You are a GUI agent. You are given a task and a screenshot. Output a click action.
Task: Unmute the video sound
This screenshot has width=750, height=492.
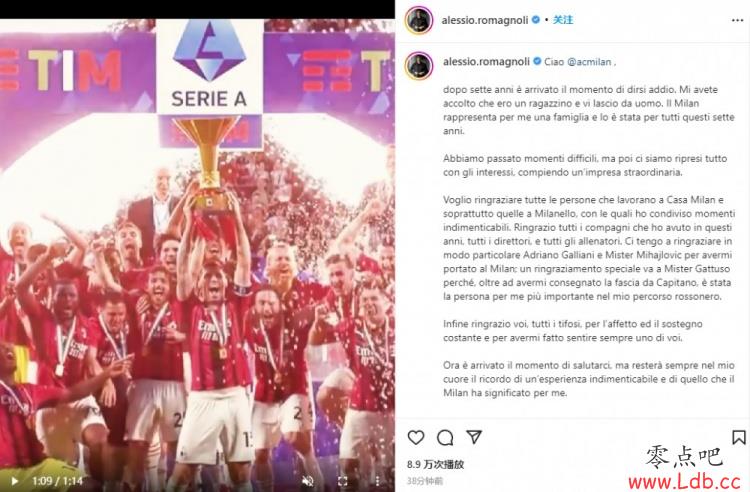[x=309, y=481]
